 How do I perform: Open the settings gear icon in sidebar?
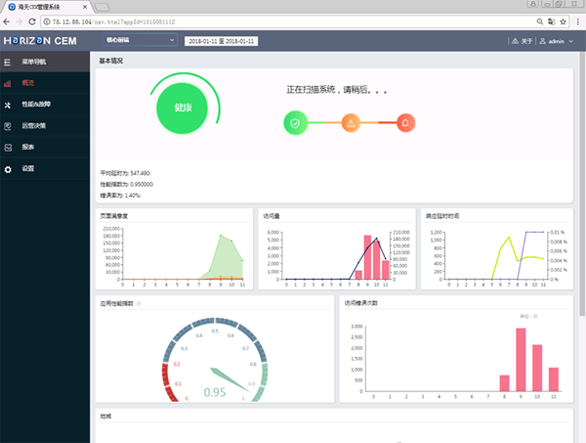click(7, 169)
